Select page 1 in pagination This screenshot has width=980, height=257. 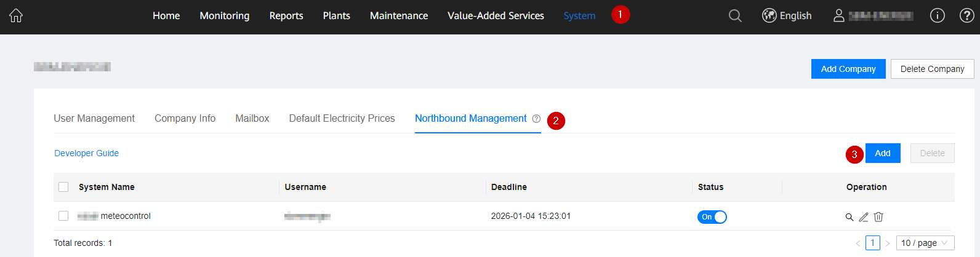(872, 243)
